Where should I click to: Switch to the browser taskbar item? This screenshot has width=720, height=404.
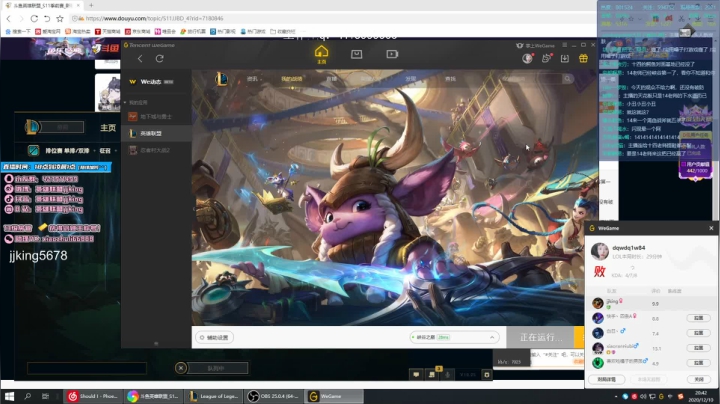(x=153, y=396)
